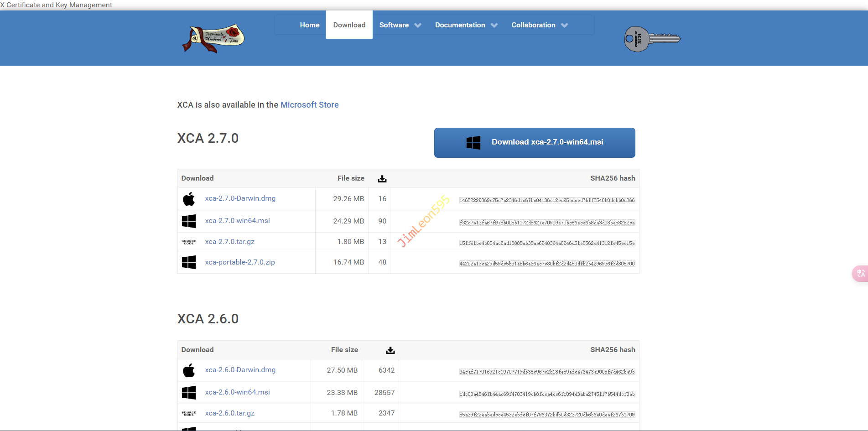Click the XCA key icon in header
The image size is (868, 431).
[652, 39]
